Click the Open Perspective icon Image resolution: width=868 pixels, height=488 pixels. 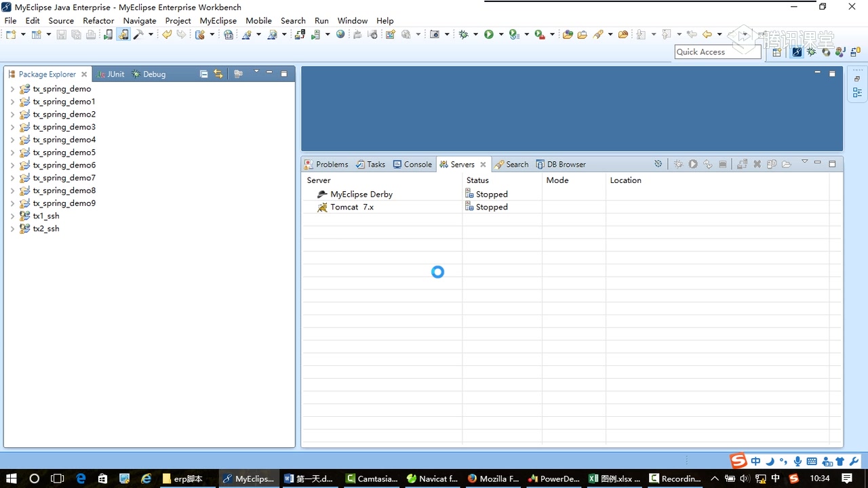click(x=777, y=52)
